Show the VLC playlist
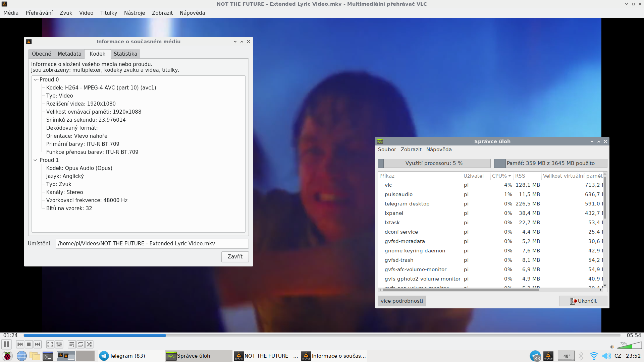The width and height of the screenshot is (644, 362). (x=72, y=344)
